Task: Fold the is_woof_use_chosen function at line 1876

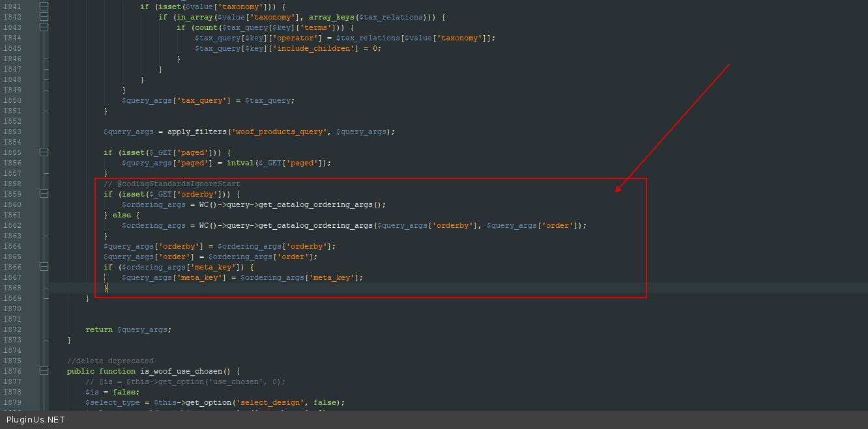Action: (44, 371)
